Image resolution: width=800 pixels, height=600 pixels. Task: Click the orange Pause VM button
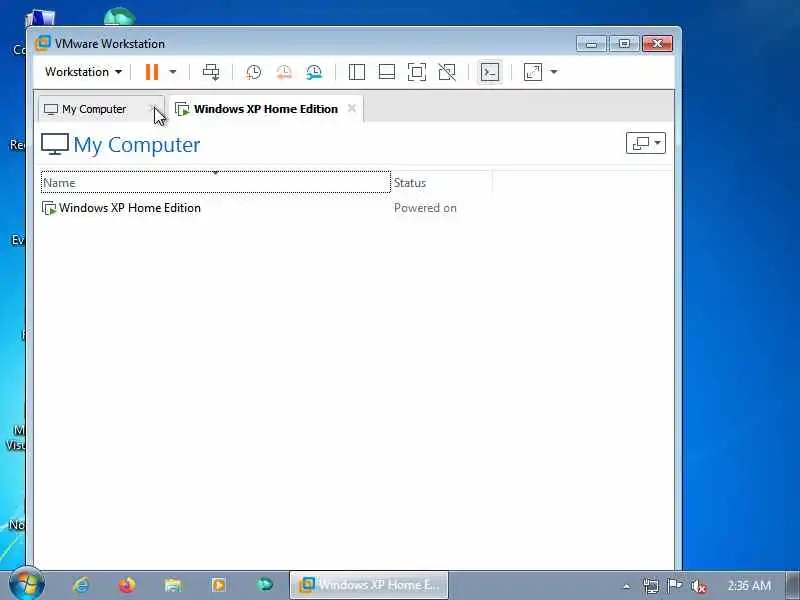tap(152, 72)
